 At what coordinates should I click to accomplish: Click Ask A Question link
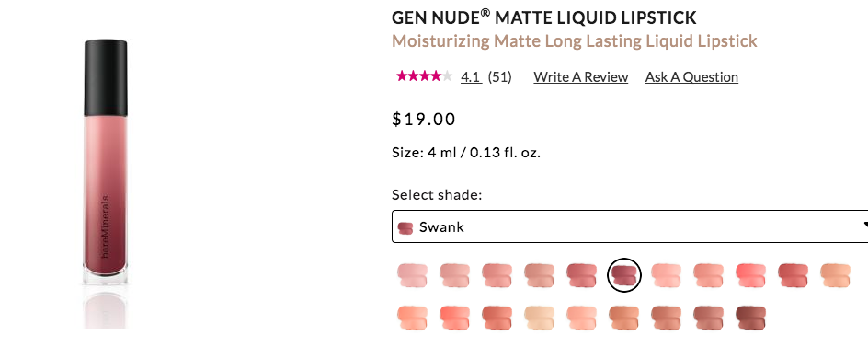[x=691, y=77]
